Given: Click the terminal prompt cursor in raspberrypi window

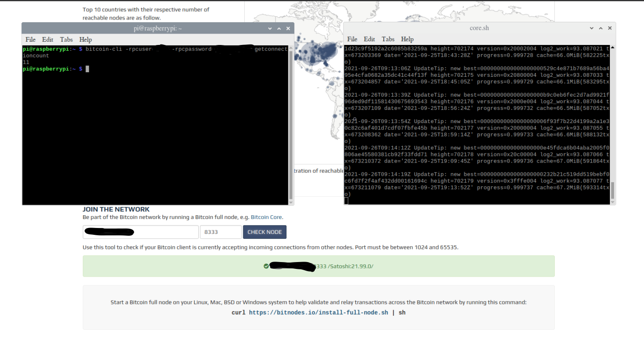Looking at the screenshot, I should 87,69.
